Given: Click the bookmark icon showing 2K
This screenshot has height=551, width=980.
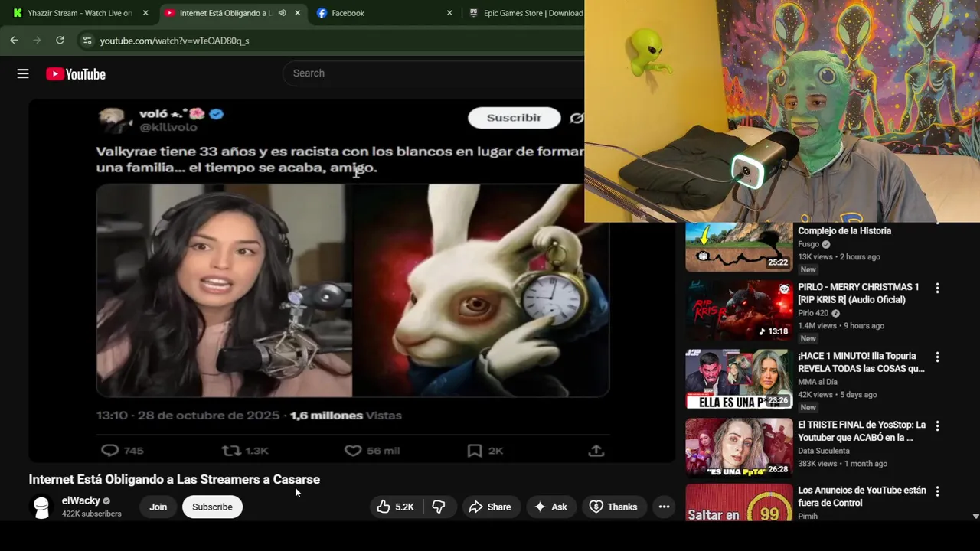Looking at the screenshot, I should (475, 451).
